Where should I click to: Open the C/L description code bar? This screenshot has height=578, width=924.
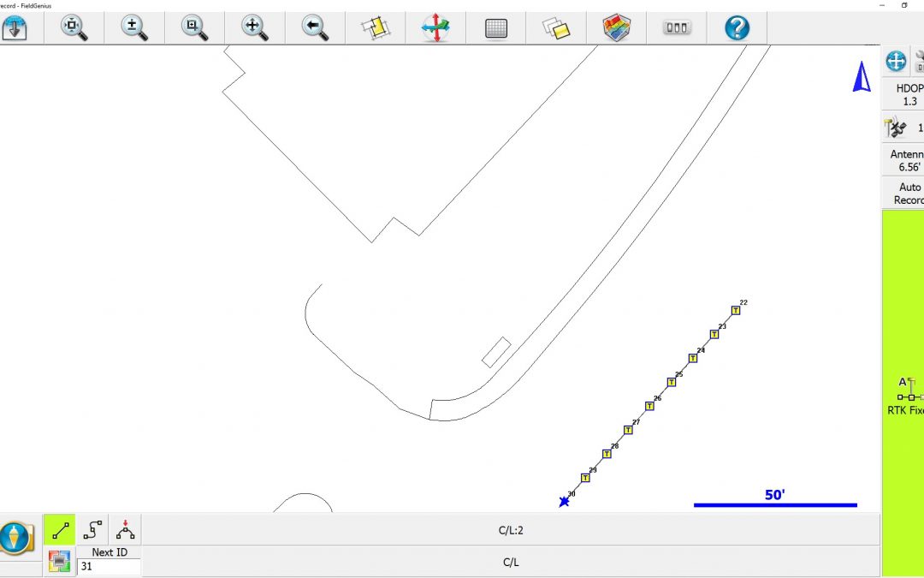511,563
